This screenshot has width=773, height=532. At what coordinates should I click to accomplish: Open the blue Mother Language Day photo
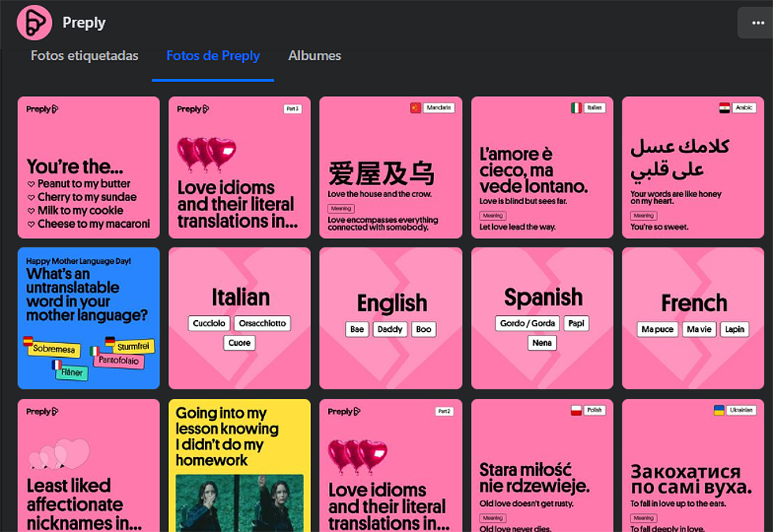click(x=88, y=318)
